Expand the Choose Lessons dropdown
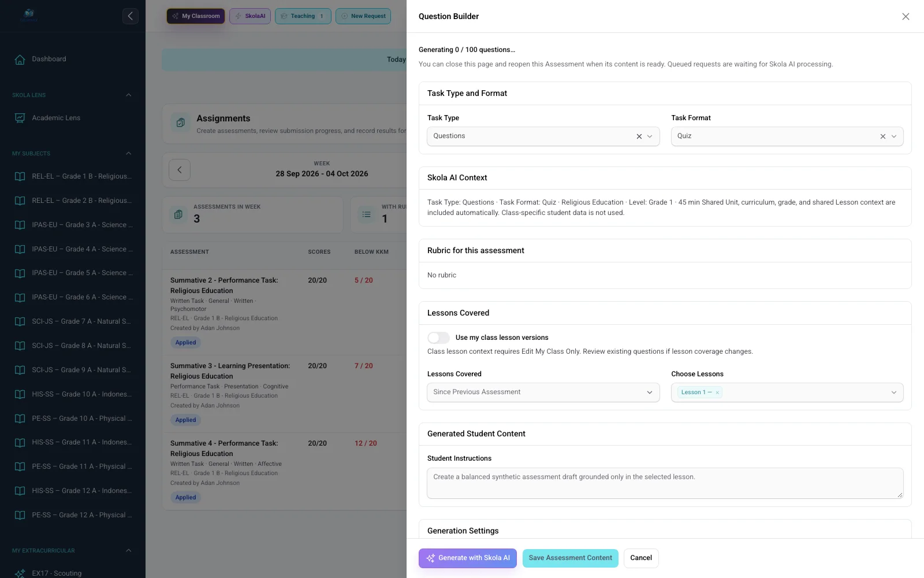 [894, 392]
